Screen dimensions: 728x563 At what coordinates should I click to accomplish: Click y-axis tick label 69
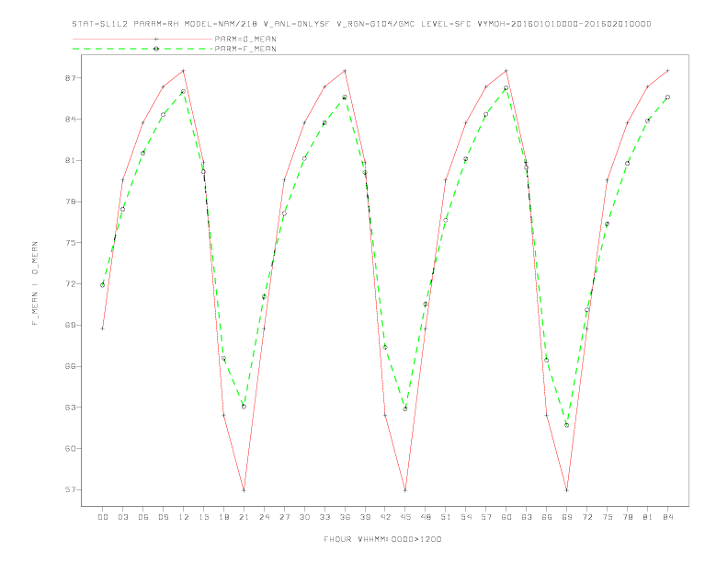pos(70,325)
